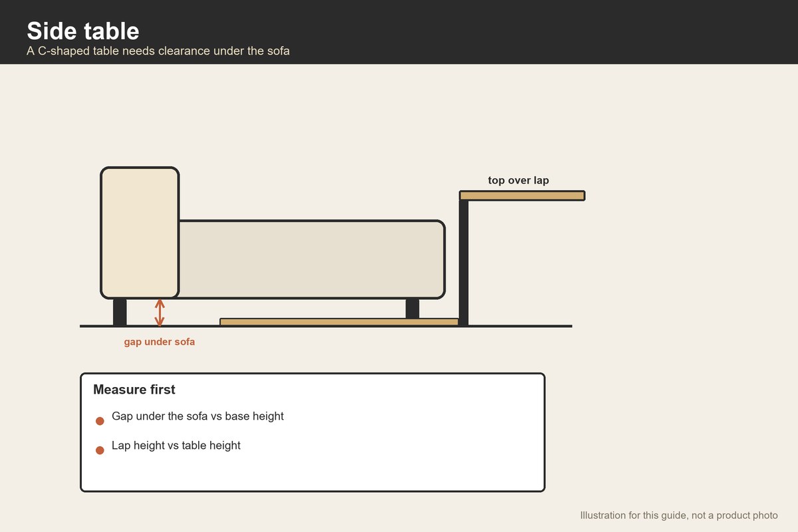Click the sofa armrest in the illustration
Image resolution: width=798 pixels, height=532 pixels.
pyautogui.click(x=140, y=232)
